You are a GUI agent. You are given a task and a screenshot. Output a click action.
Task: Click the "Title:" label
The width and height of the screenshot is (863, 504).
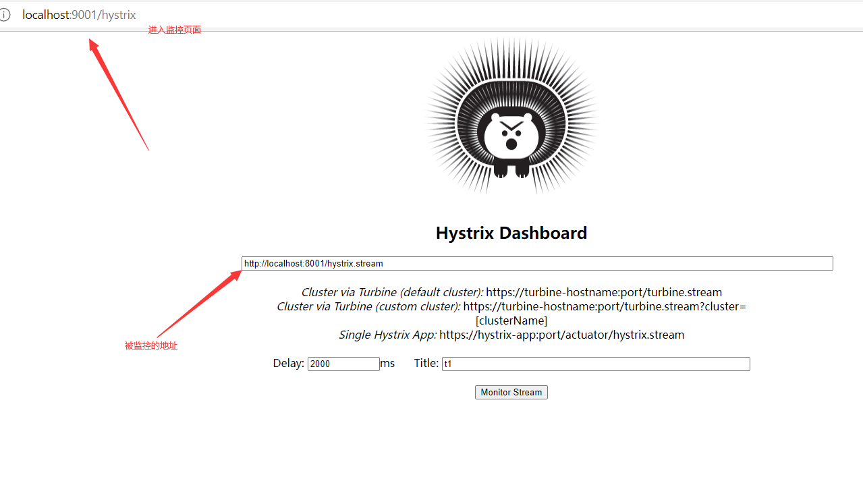point(426,363)
